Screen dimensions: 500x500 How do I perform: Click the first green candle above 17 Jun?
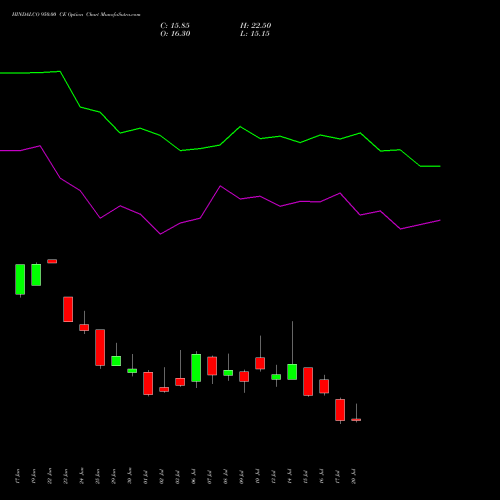20,279
